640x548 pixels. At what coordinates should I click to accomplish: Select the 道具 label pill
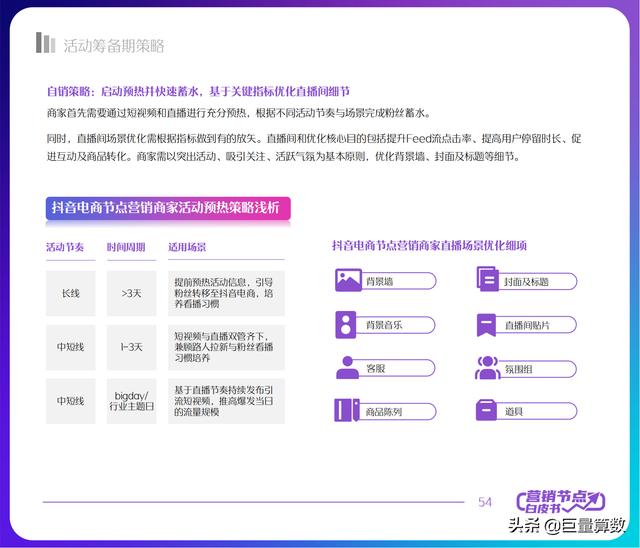[x=537, y=411]
